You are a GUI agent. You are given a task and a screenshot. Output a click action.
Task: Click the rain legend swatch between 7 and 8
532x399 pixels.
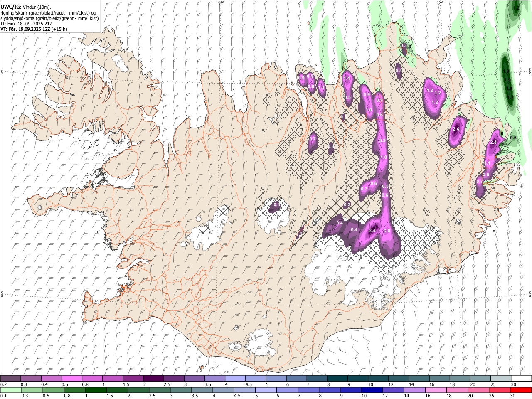tap(308, 390)
